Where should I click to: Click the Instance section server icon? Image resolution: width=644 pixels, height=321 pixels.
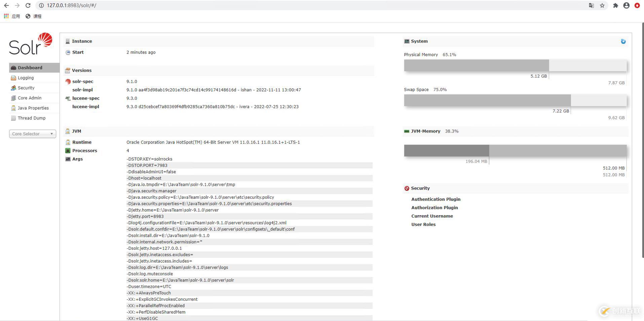[x=68, y=41]
